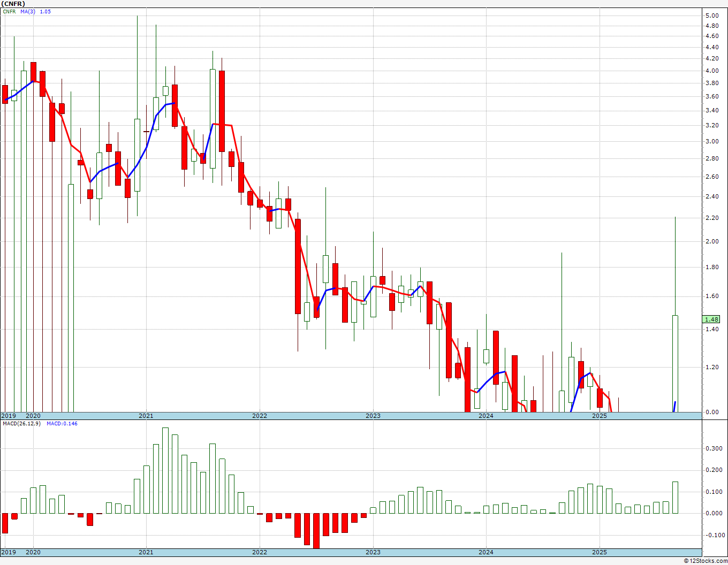Select the CNFR legend label
This screenshot has width=728, height=565.
point(10,11)
